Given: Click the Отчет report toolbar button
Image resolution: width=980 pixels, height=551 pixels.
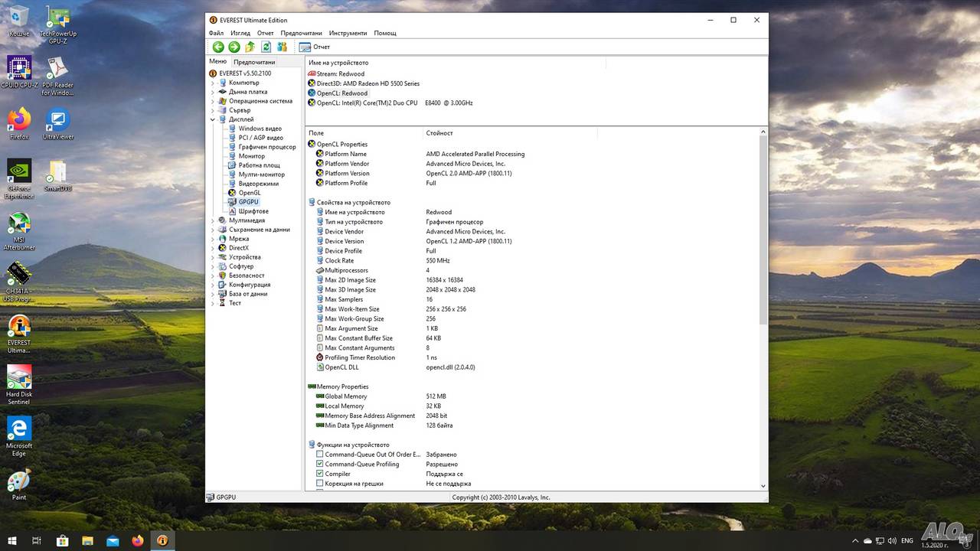Looking at the screenshot, I should click(315, 47).
